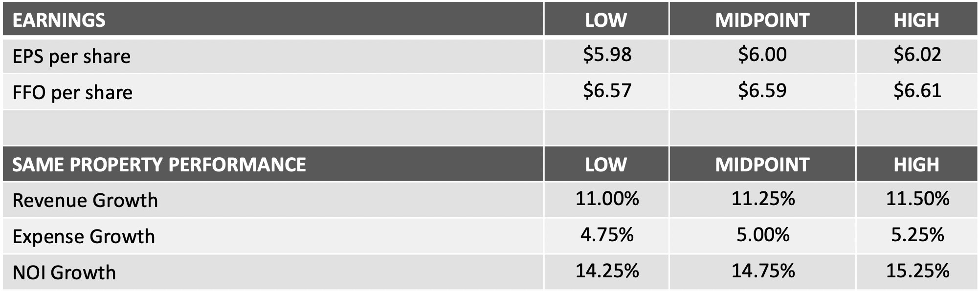This screenshot has width=980, height=291.
Task: Click the EARNINGS header cell
Action: (59, 20)
